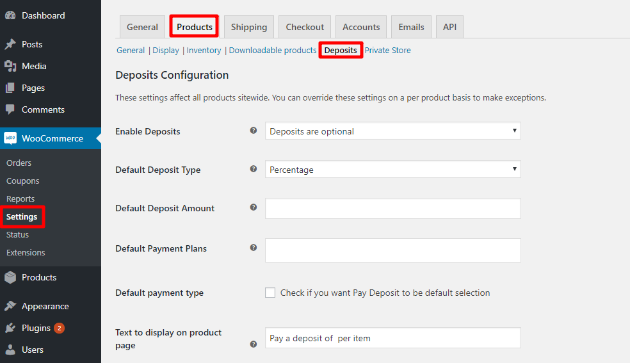The width and height of the screenshot is (630, 363).
Task: Switch to the Accounts settings tab
Action: [361, 27]
